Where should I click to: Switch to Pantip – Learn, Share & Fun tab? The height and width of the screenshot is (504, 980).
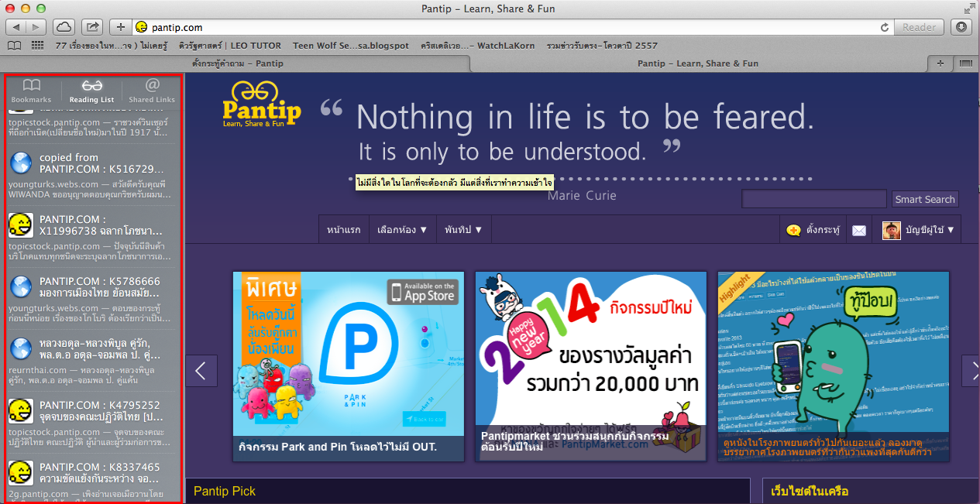point(697,63)
